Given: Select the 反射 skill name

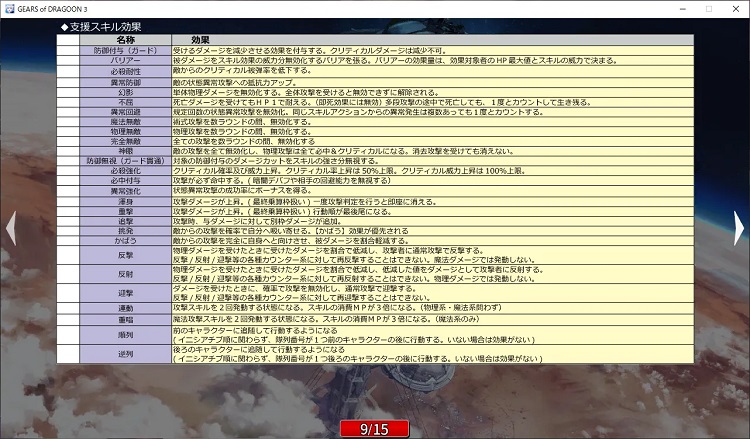Looking at the screenshot, I should 125,274.
